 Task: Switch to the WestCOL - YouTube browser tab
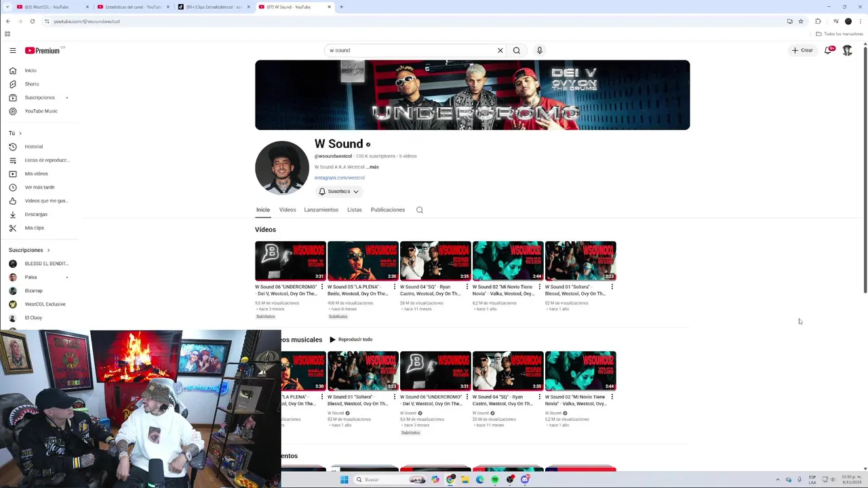pyautogui.click(x=53, y=7)
